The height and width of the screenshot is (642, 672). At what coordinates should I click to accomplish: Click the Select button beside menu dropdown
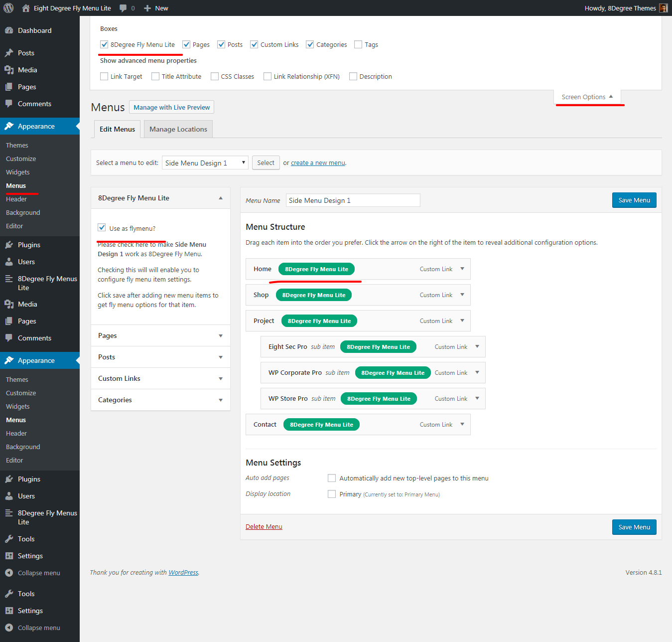point(266,162)
